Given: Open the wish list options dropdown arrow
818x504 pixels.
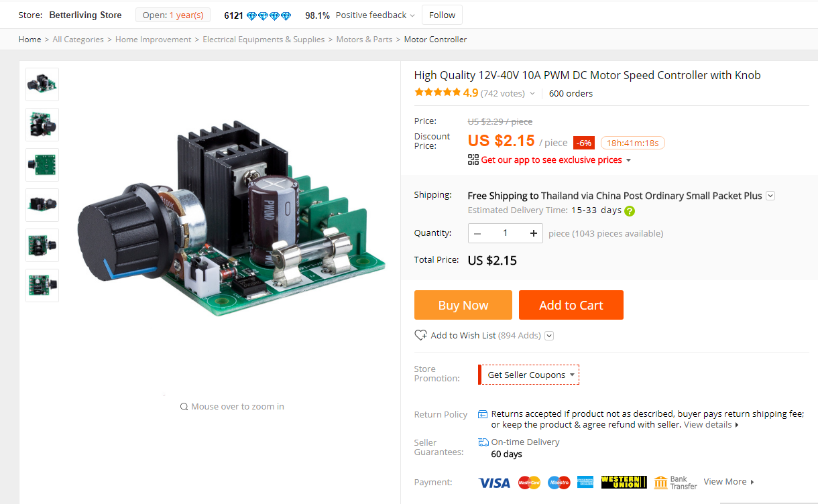Looking at the screenshot, I should pyautogui.click(x=549, y=336).
